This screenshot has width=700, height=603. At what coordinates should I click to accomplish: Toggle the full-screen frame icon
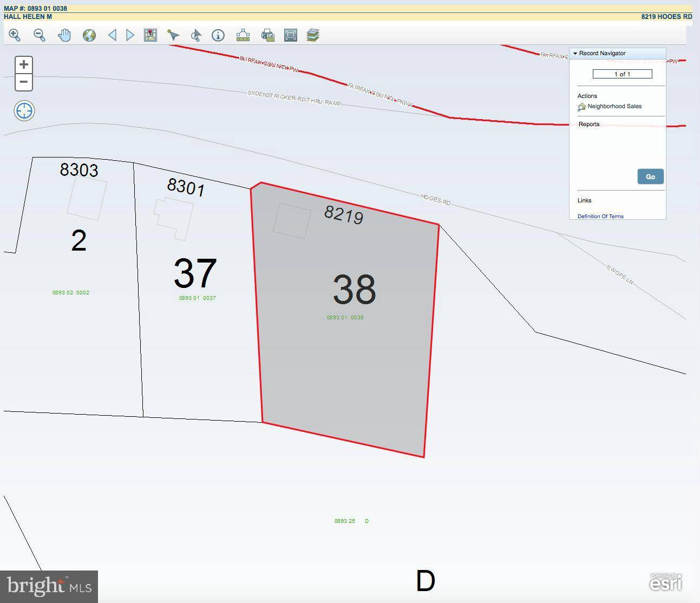[291, 35]
